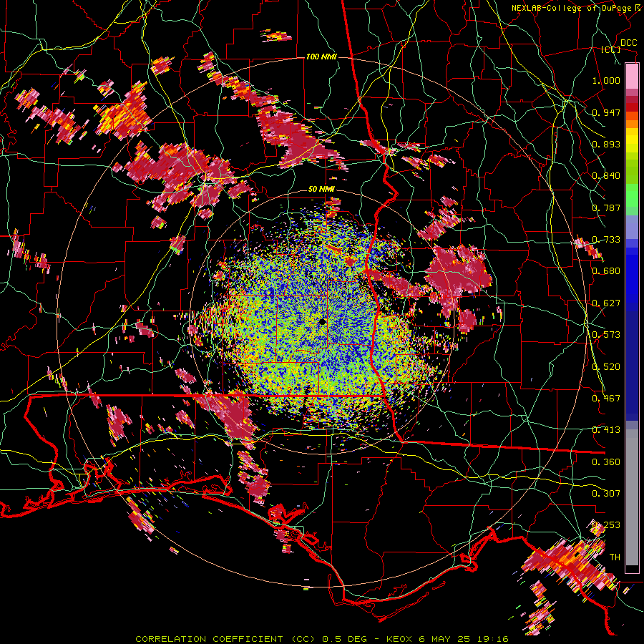Click the 0.520 scale value
This screenshot has width=644, height=644.
pos(606,367)
